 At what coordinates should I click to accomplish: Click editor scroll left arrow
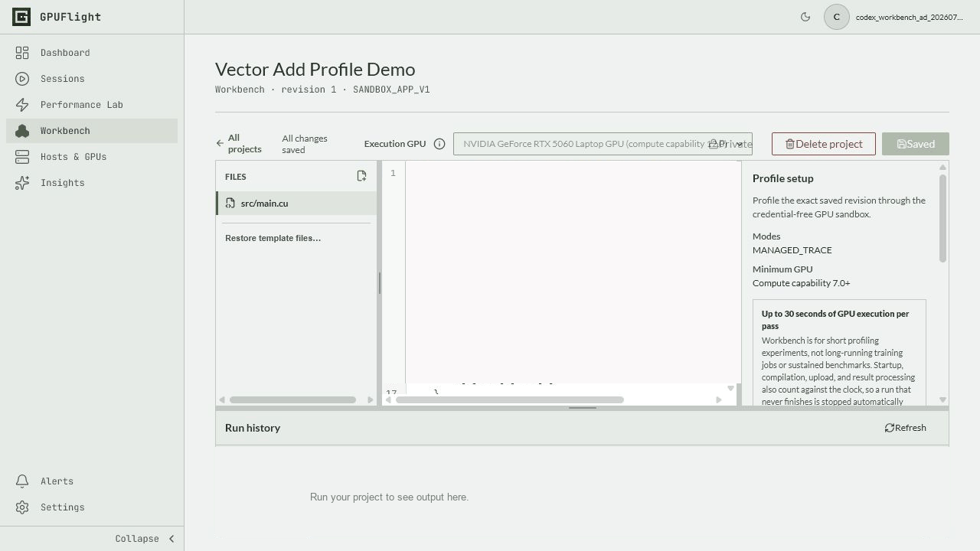388,399
